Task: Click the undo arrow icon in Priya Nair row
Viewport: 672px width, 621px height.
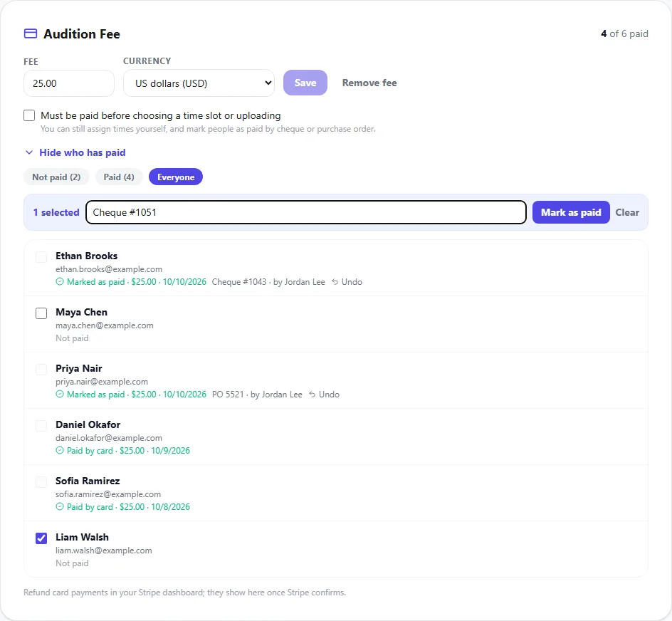Action: [x=313, y=394]
